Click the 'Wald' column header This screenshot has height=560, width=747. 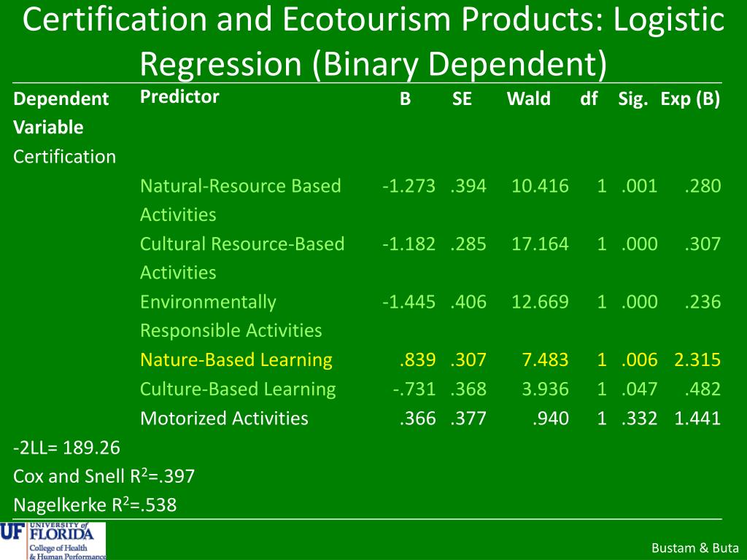click(x=529, y=99)
